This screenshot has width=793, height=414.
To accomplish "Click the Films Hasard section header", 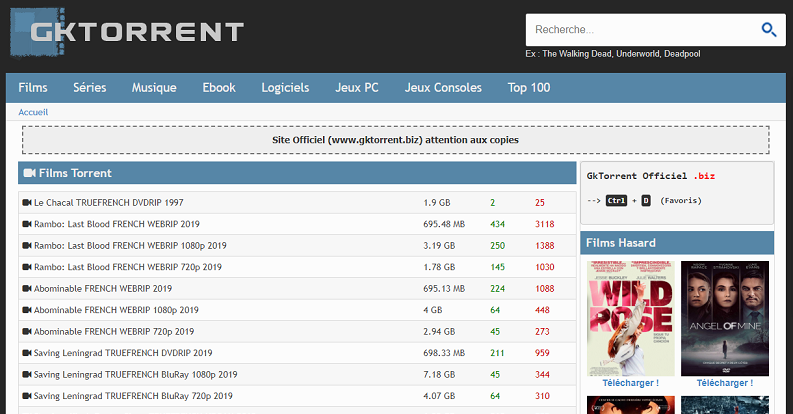I will point(677,243).
